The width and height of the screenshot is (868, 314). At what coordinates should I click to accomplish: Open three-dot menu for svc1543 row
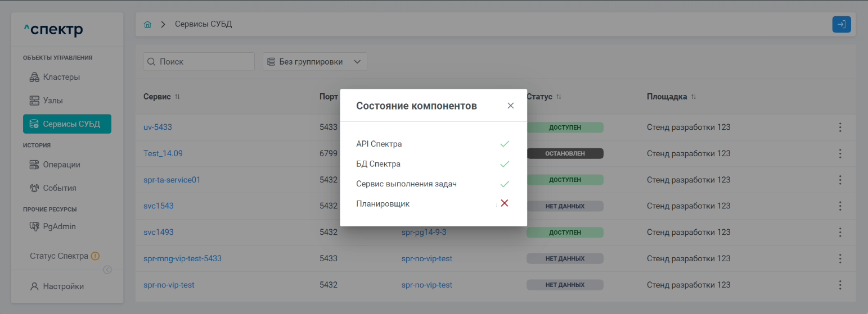[840, 206]
